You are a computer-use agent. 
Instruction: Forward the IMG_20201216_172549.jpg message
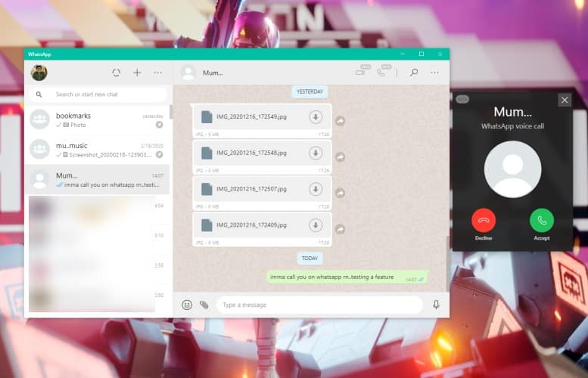(x=340, y=121)
